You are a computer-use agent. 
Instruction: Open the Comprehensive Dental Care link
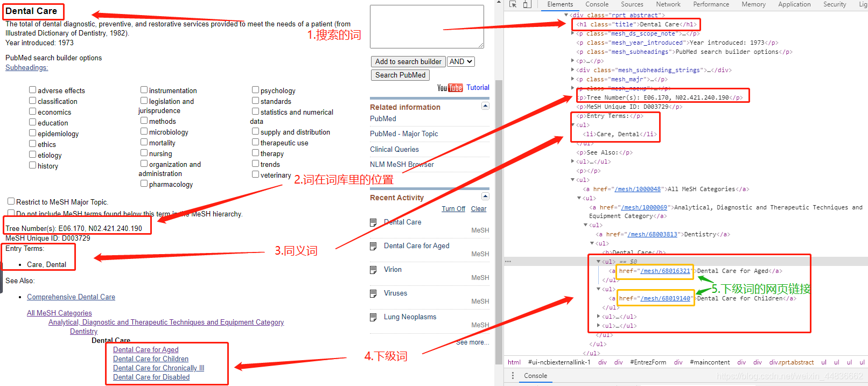click(x=71, y=297)
